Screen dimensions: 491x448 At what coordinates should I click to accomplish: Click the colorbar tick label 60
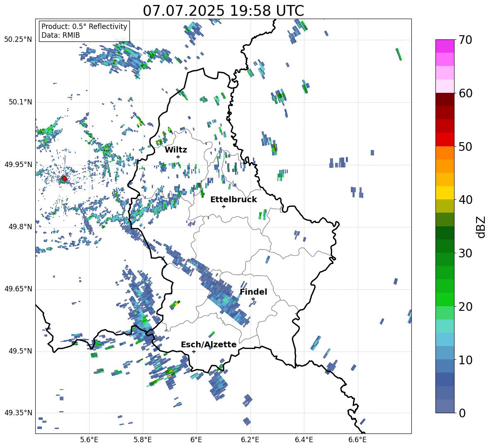tap(465, 93)
